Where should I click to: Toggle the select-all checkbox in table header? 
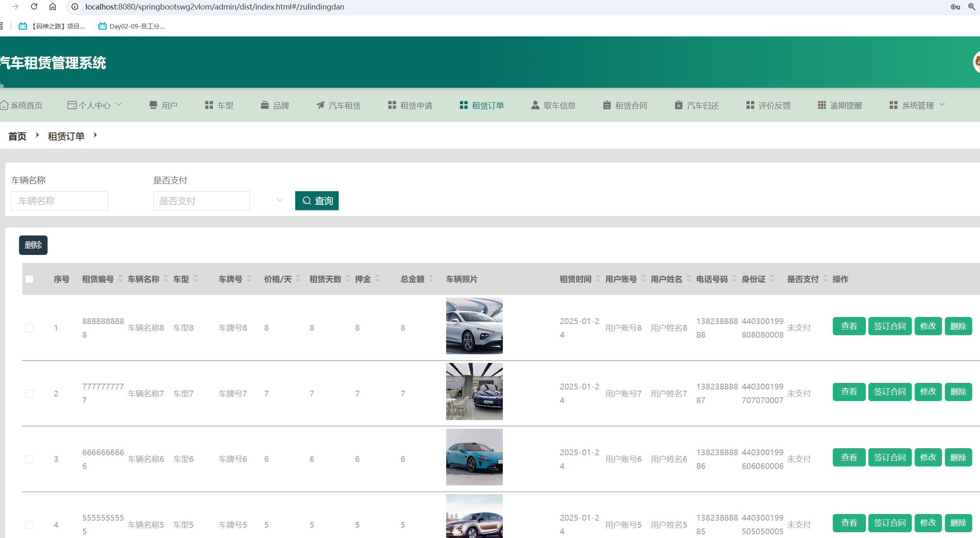(x=29, y=279)
